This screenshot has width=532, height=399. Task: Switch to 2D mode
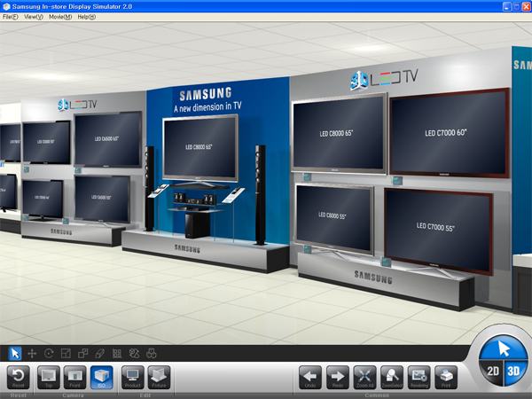point(492,372)
